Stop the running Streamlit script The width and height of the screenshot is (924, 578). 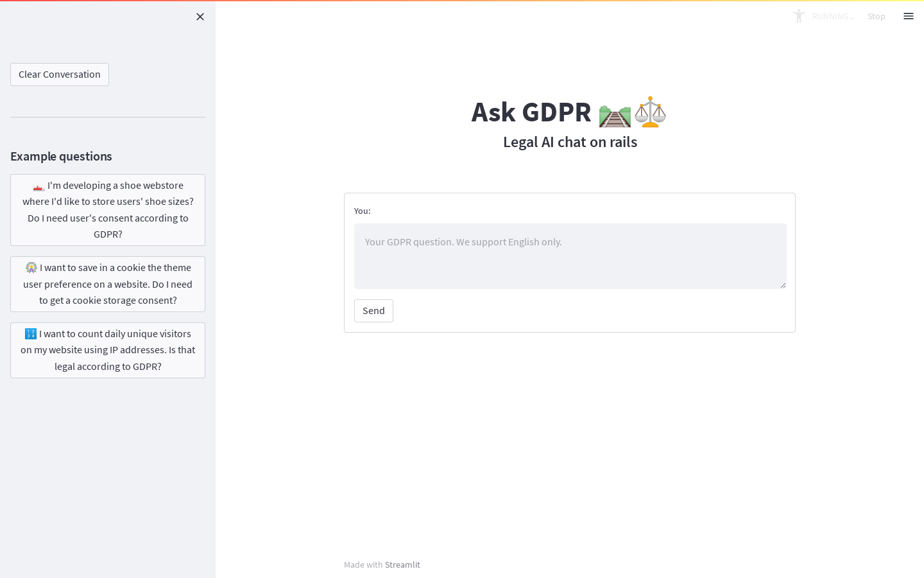click(x=876, y=16)
